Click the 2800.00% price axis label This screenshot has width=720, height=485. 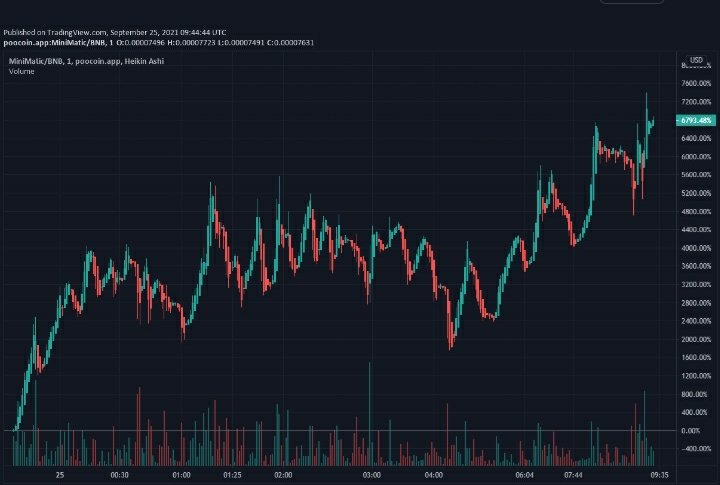coord(696,303)
